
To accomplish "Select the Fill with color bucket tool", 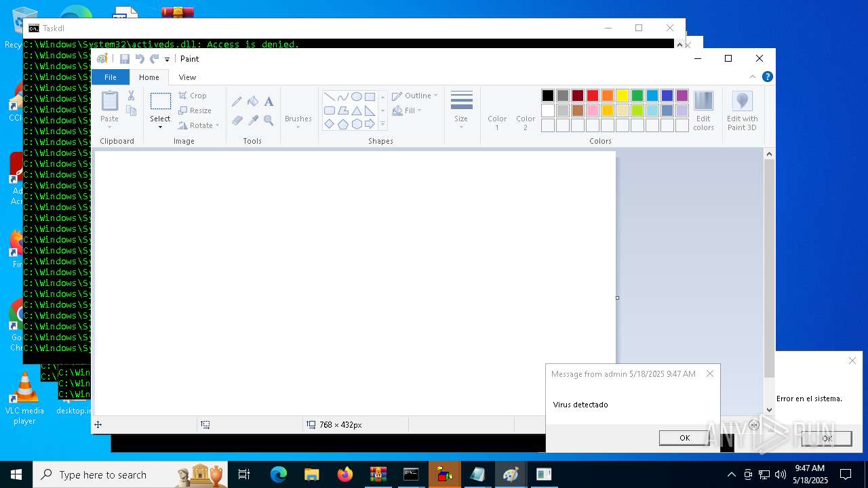I will click(253, 102).
